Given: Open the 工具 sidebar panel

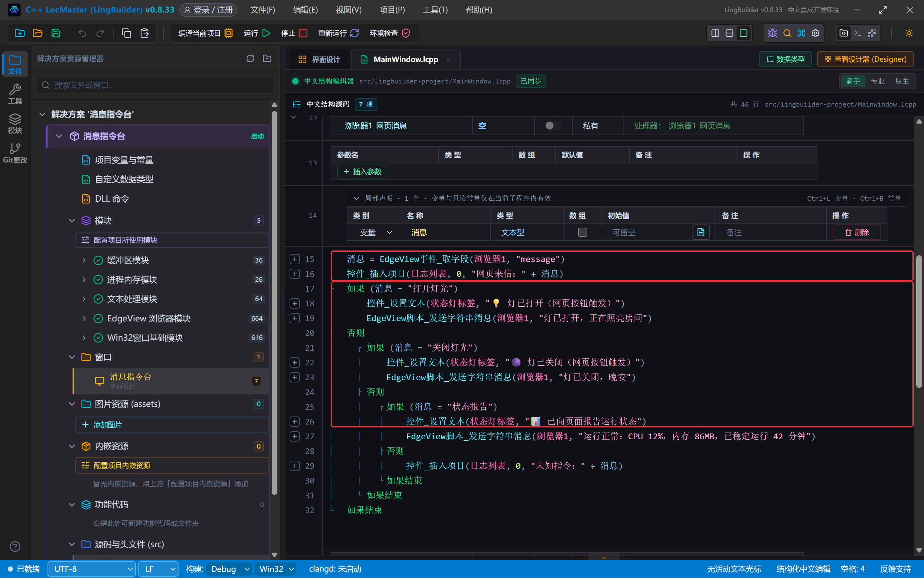Looking at the screenshot, I should tap(15, 94).
